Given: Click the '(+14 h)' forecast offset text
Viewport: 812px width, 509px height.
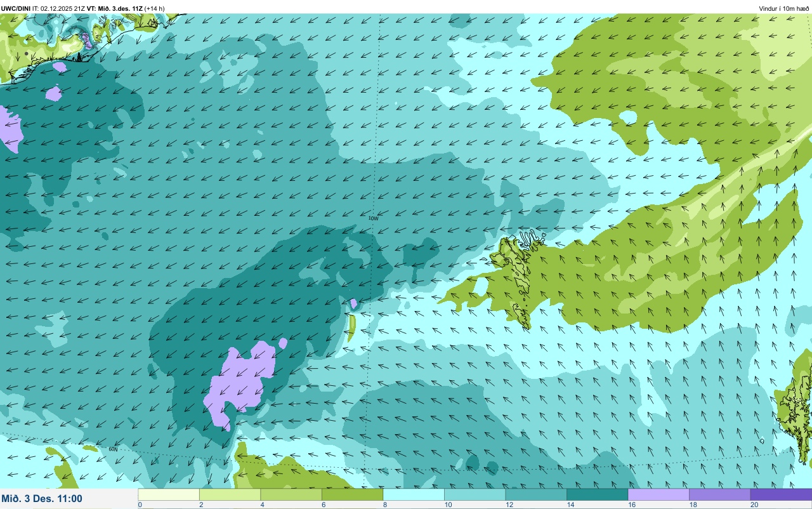Looking at the screenshot, I should [x=154, y=9].
